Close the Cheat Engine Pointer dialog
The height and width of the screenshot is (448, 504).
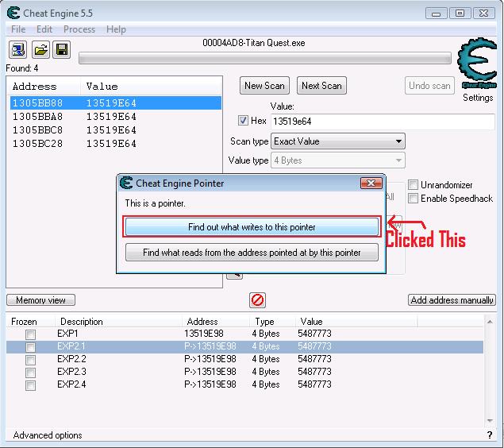[371, 183]
